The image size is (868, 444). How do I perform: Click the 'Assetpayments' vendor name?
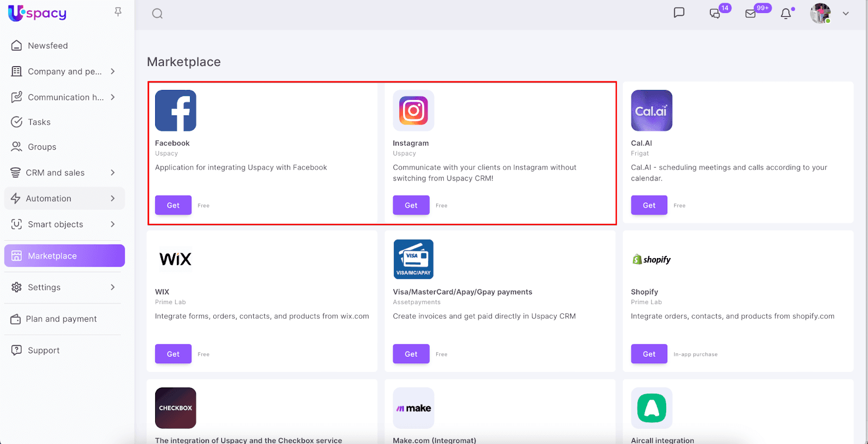(x=417, y=302)
